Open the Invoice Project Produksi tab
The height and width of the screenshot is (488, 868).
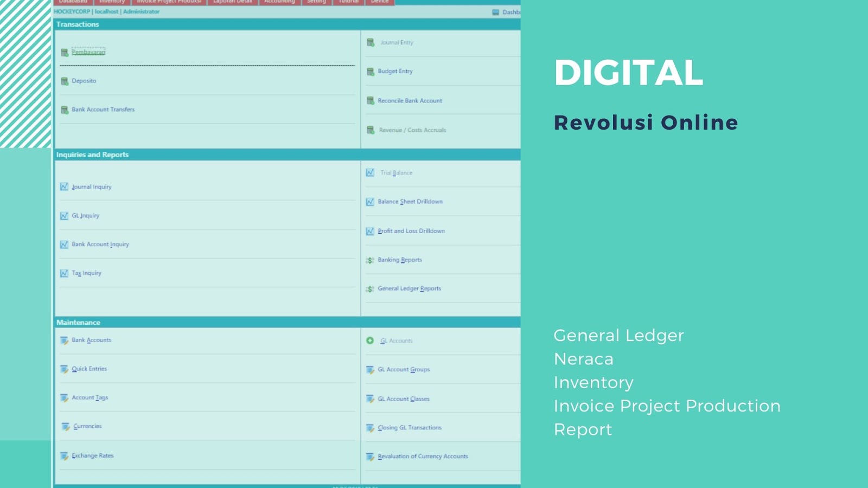[x=169, y=2]
